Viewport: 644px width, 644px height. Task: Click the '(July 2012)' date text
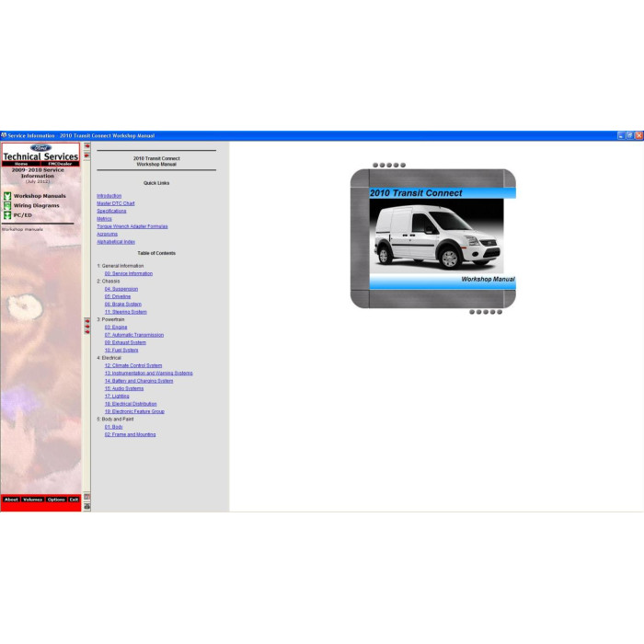tap(38, 181)
